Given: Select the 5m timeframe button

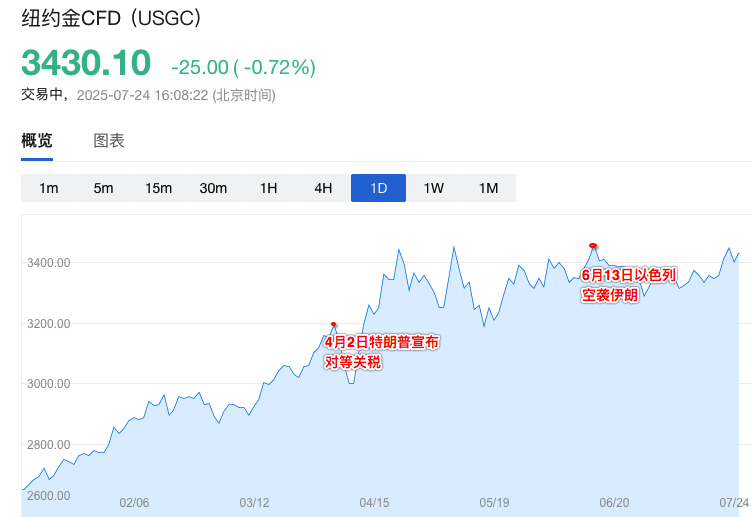Looking at the screenshot, I should tap(103, 188).
